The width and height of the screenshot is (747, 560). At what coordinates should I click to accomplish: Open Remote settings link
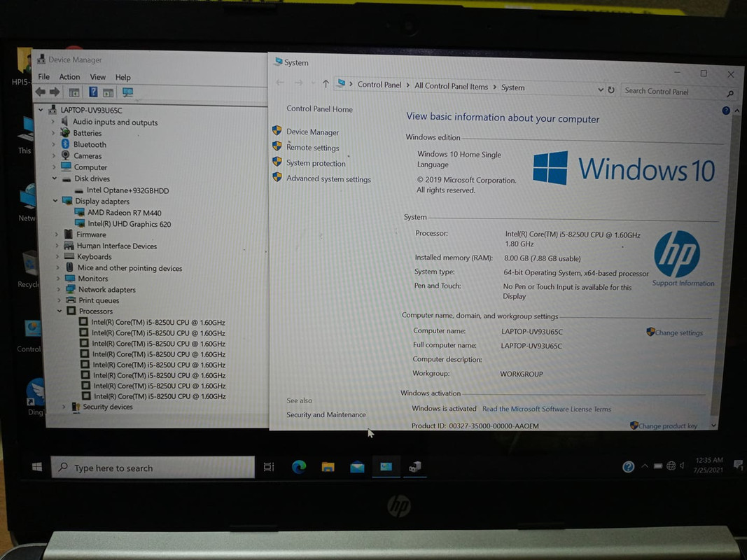(312, 148)
